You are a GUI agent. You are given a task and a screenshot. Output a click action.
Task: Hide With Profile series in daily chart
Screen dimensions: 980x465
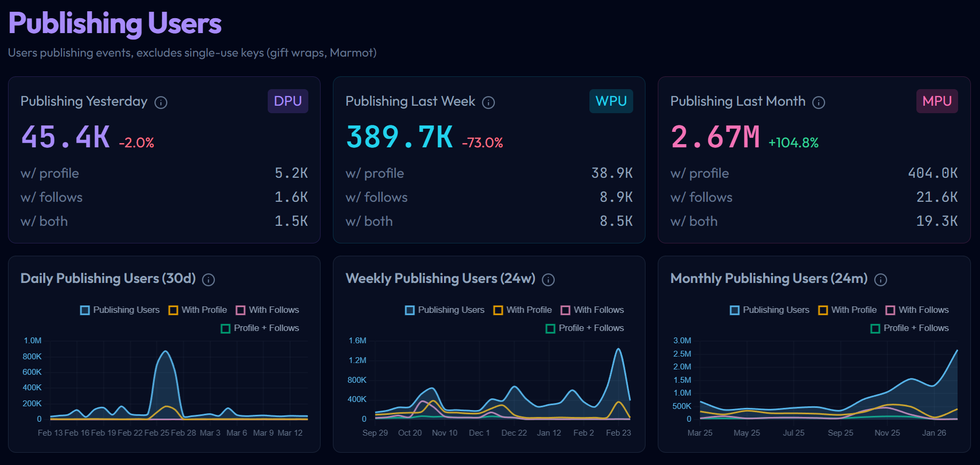click(x=198, y=310)
